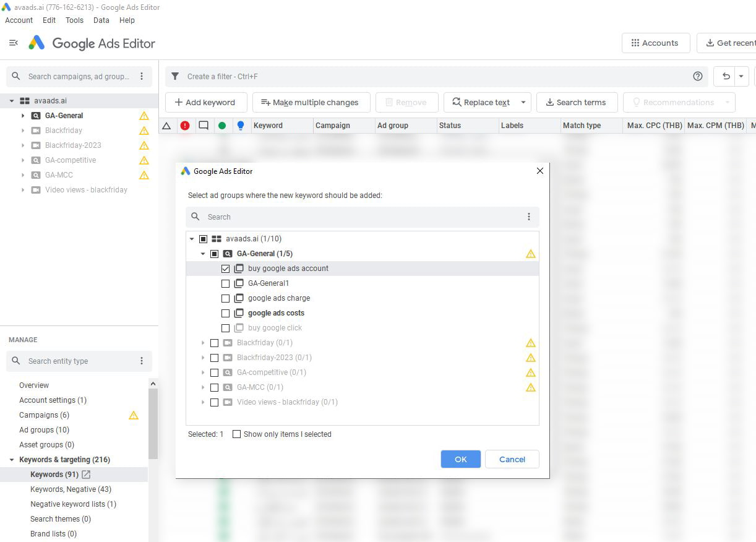
Task: Check the GA-MCC (0/1) checkbox
Action: (214, 387)
